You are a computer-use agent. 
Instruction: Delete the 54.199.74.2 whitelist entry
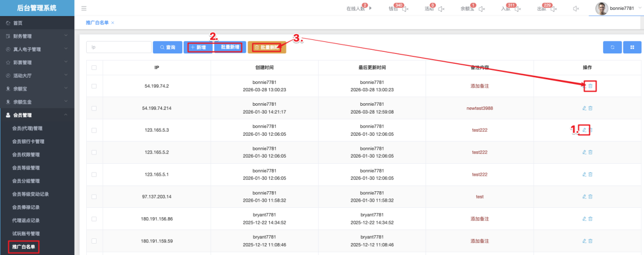tap(590, 86)
